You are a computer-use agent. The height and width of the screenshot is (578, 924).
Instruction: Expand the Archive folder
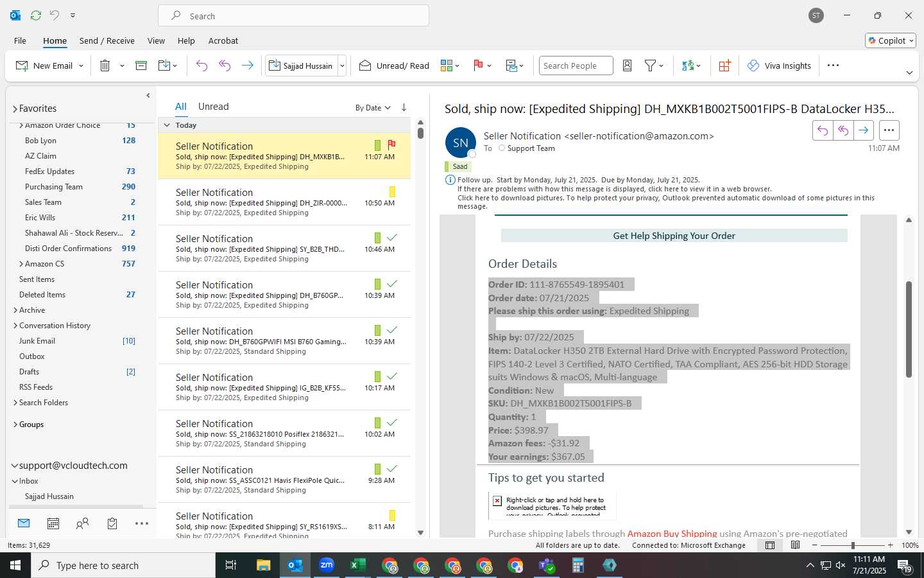coord(15,310)
